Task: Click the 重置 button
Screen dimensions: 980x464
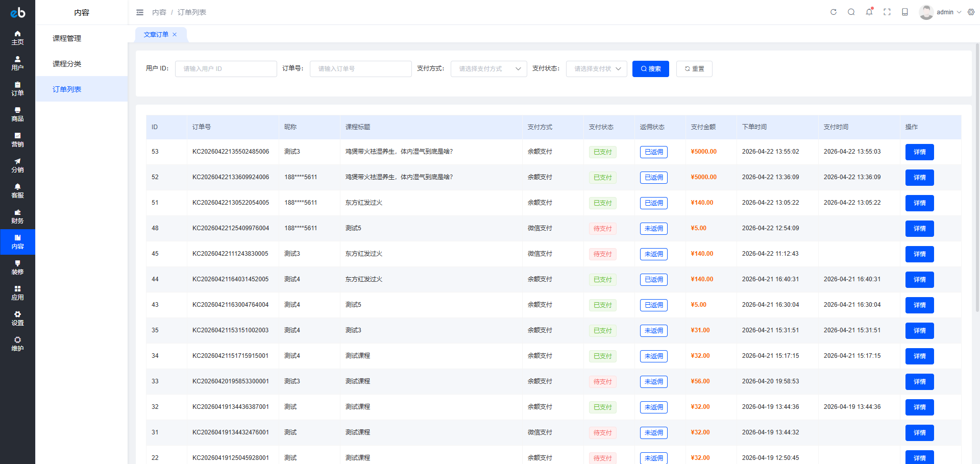Action: click(694, 69)
